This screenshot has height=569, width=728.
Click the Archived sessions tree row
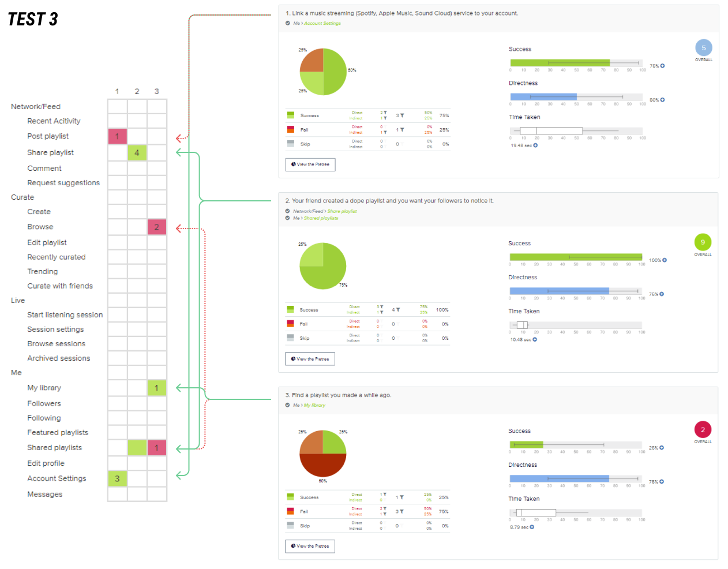[59, 358]
